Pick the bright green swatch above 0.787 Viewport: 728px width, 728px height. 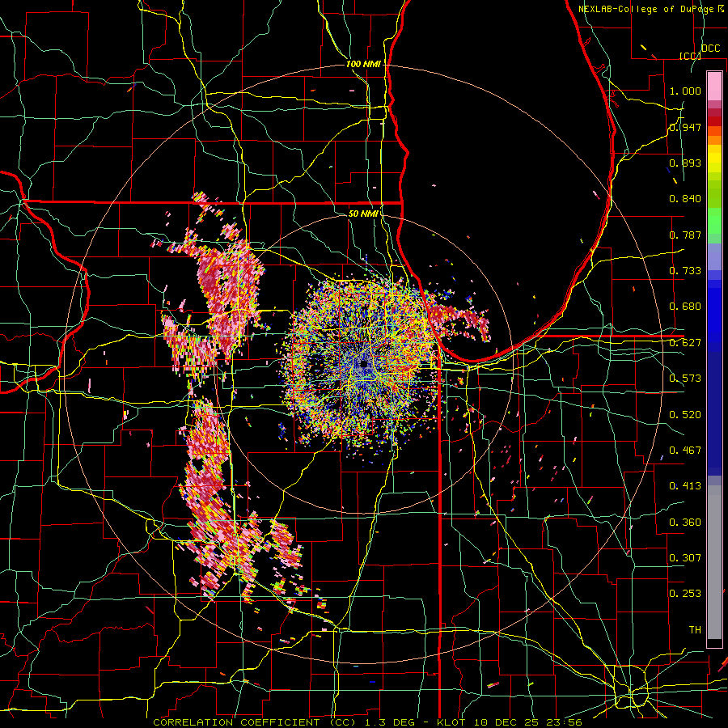(x=714, y=221)
